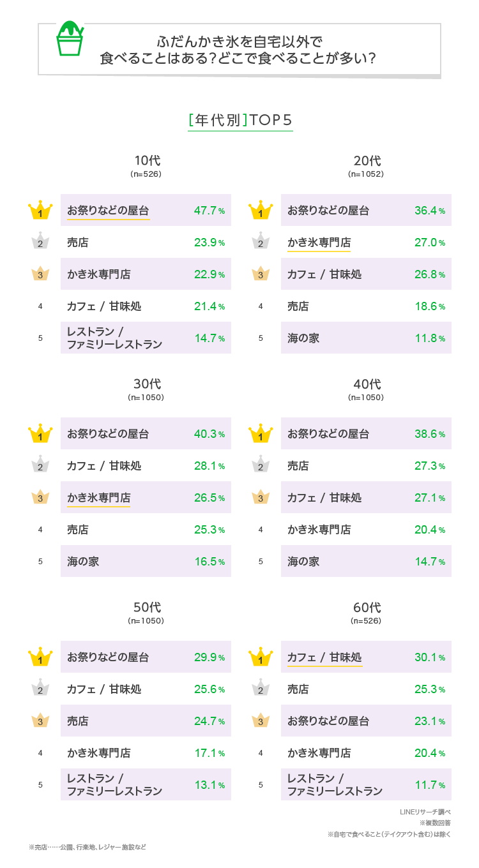
Task: Select the 60代 age group heading
Action: click(x=367, y=608)
